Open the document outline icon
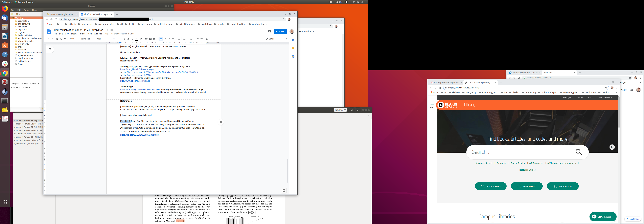 coord(50,50)
